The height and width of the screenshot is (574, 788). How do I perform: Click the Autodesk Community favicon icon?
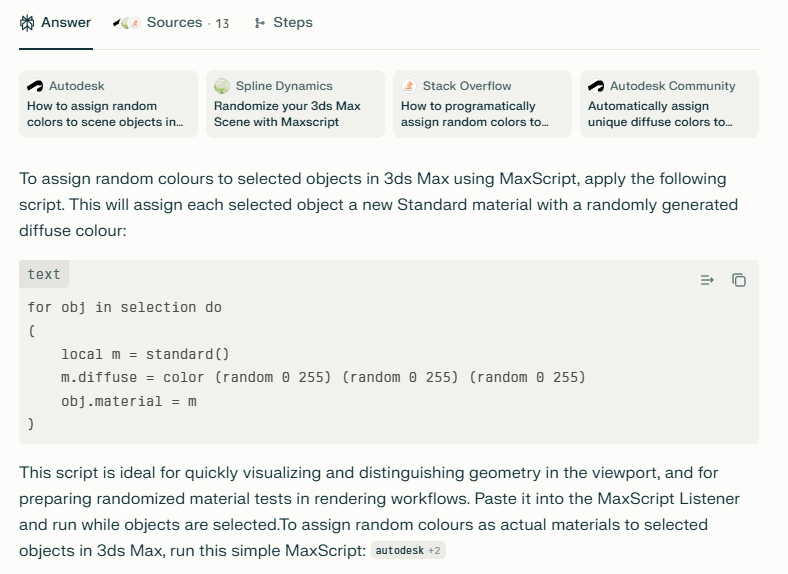pyautogui.click(x=596, y=86)
